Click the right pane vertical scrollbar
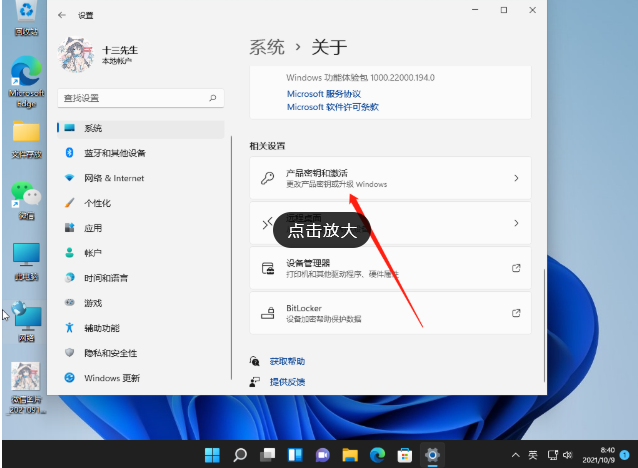The width and height of the screenshot is (638, 468). pos(544,325)
